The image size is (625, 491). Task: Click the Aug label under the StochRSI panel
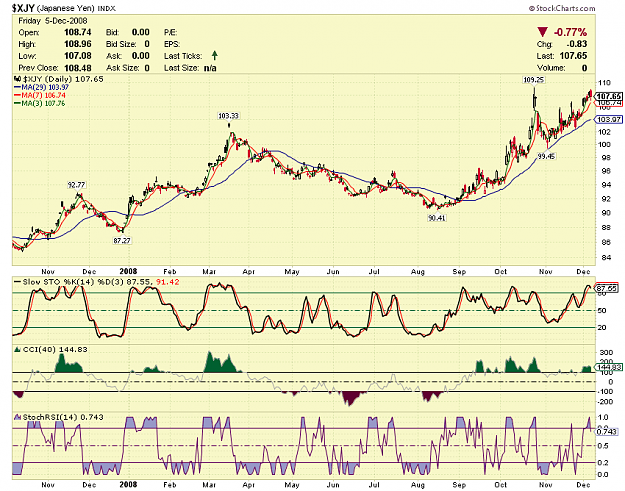[417, 485]
